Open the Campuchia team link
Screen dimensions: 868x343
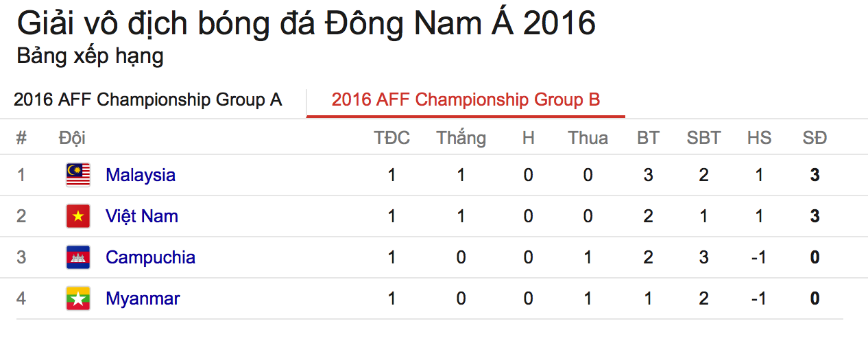[150, 257]
